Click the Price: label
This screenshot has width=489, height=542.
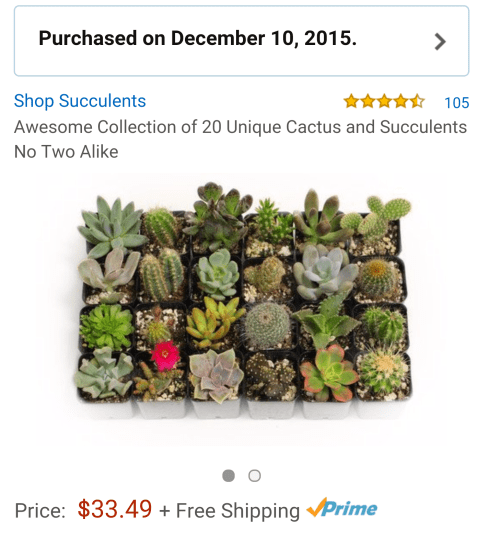coord(40,511)
